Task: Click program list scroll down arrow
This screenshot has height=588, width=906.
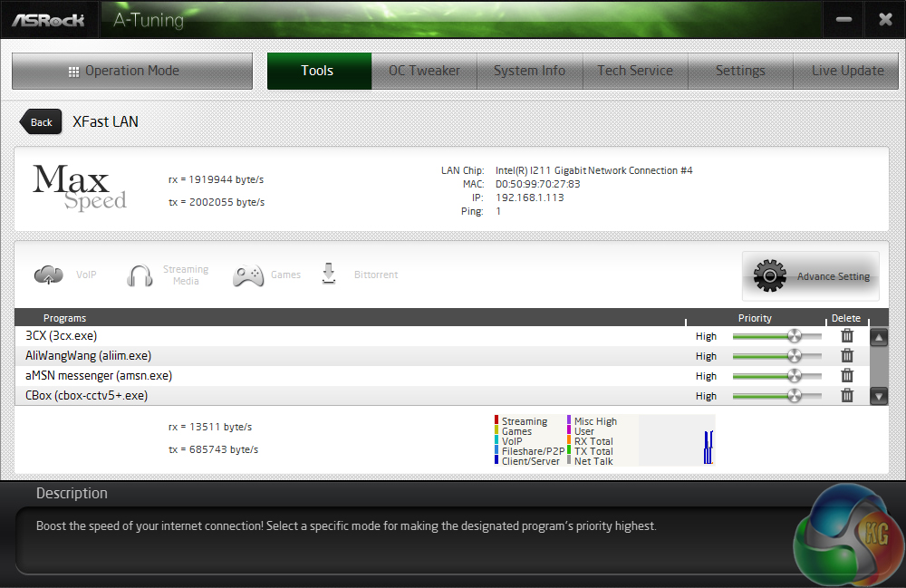Action: click(x=879, y=396)
